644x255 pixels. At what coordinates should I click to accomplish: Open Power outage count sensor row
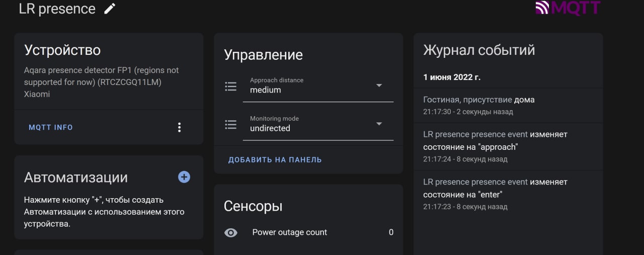308,232
